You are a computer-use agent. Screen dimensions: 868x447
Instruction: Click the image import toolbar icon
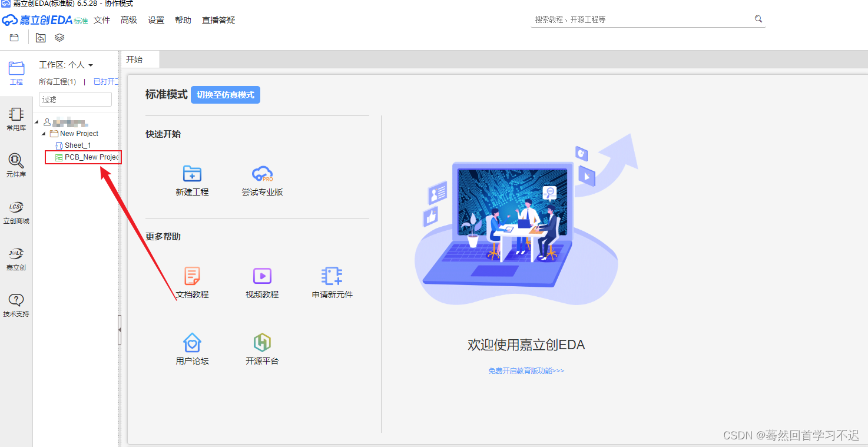coord(41,38)
